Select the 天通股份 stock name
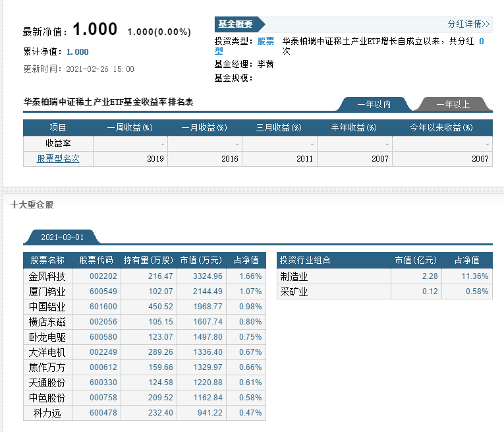Viewport: 504px width, 432px height. click(47, 383)
